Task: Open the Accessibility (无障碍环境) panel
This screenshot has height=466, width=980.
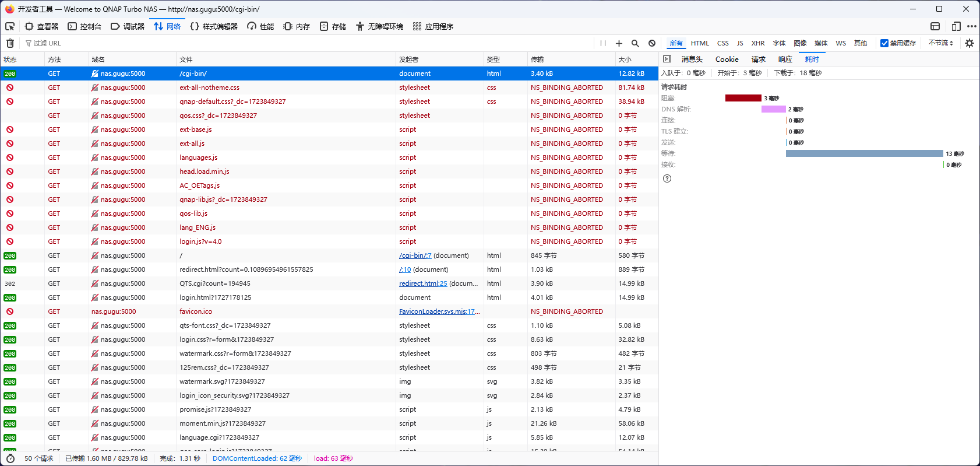Action: 379,26
